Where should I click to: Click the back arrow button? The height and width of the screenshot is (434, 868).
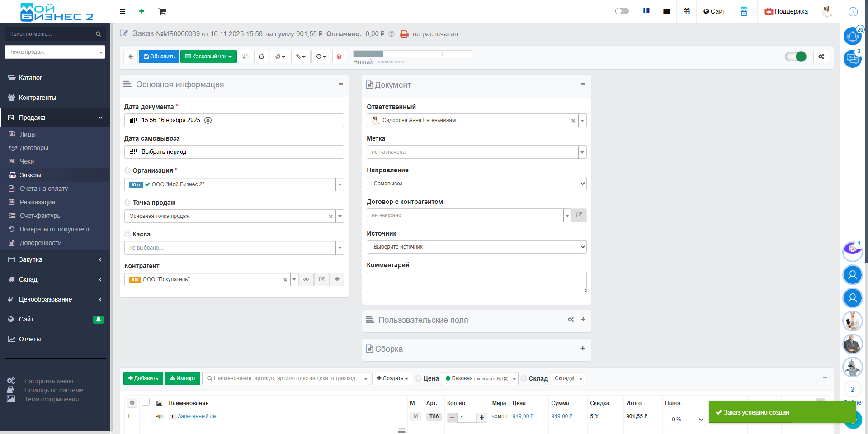(131, 57)
